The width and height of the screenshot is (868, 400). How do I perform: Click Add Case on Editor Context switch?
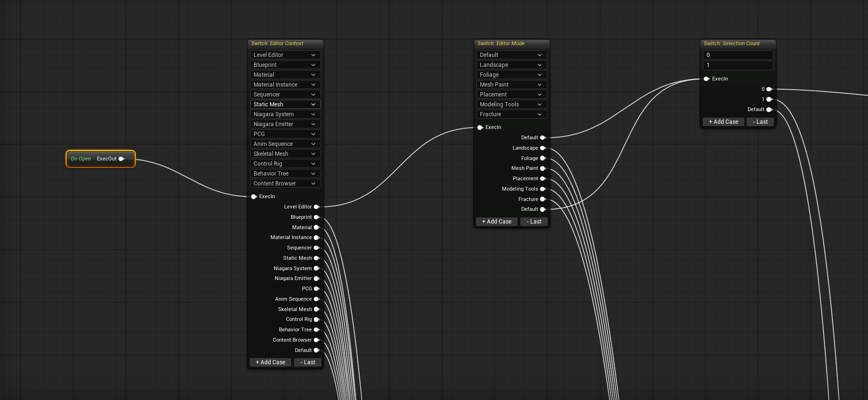[x=271, y=362]
